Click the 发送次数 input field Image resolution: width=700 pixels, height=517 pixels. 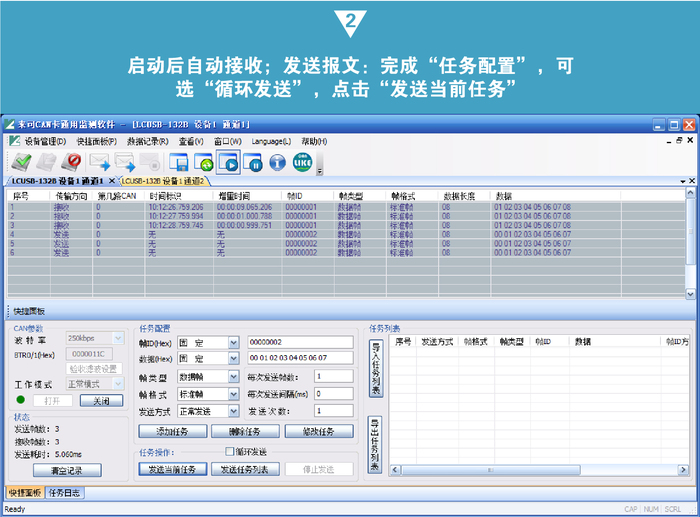point(333,411)
